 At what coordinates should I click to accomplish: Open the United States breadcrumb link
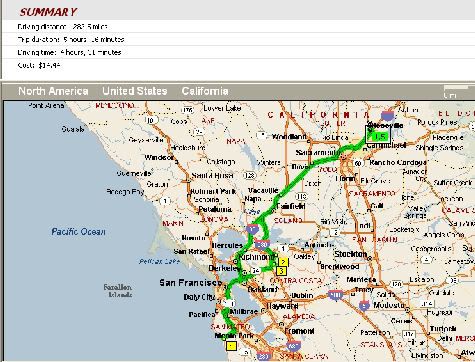pyautogui.click(x=135, y=91)
